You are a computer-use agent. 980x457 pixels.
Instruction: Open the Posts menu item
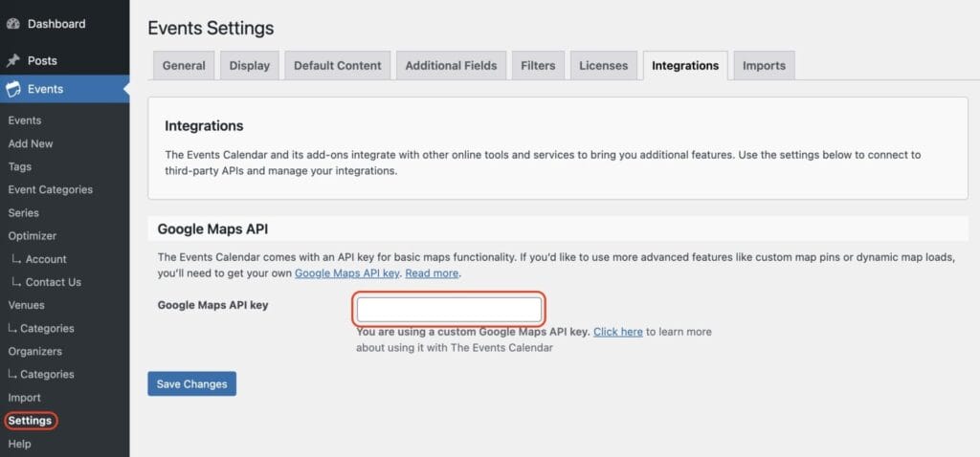tap(65, 60)
